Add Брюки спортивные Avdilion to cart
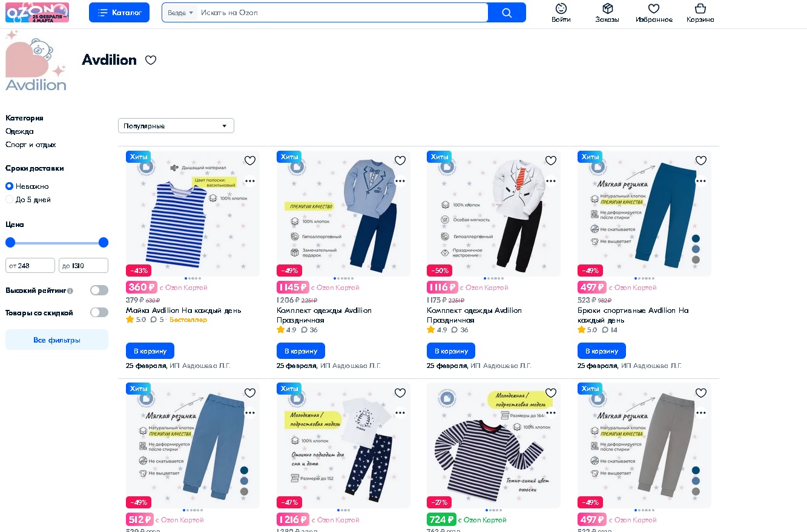Viewport: 807px width, 532px height. (x=602, y=351)
